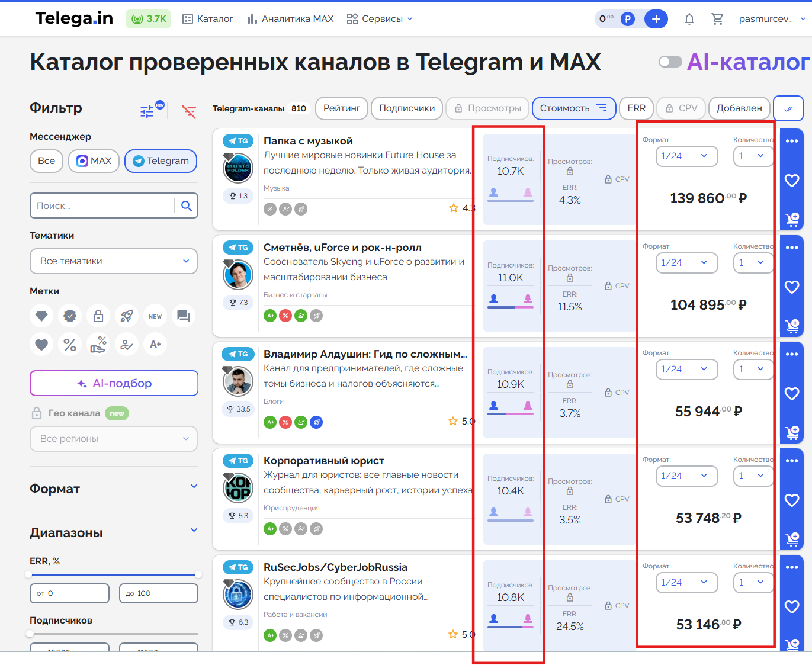Open the 3.7K online badge

148,19
